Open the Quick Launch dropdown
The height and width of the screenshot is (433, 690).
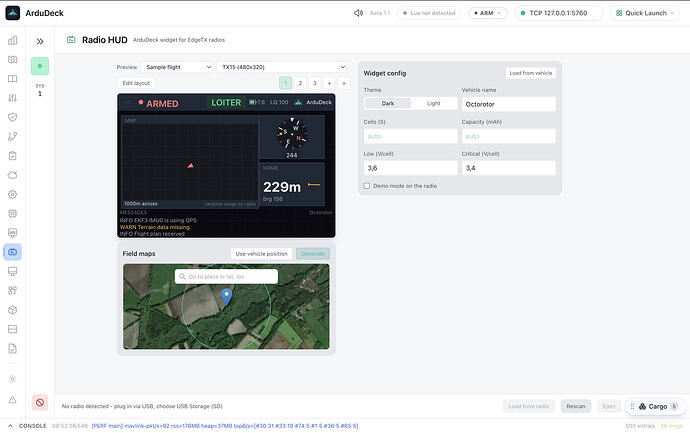coord(645,13)
